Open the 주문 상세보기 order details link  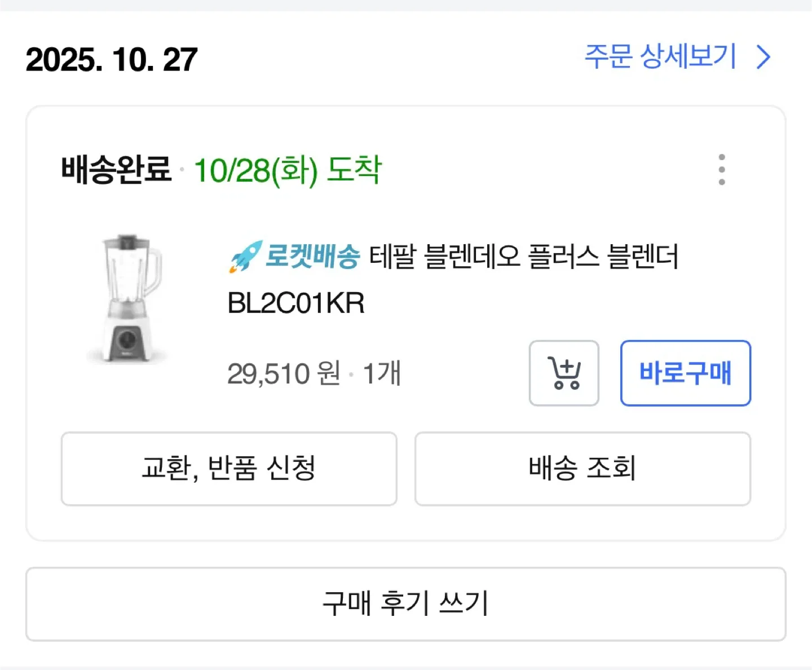click(660, 57)
